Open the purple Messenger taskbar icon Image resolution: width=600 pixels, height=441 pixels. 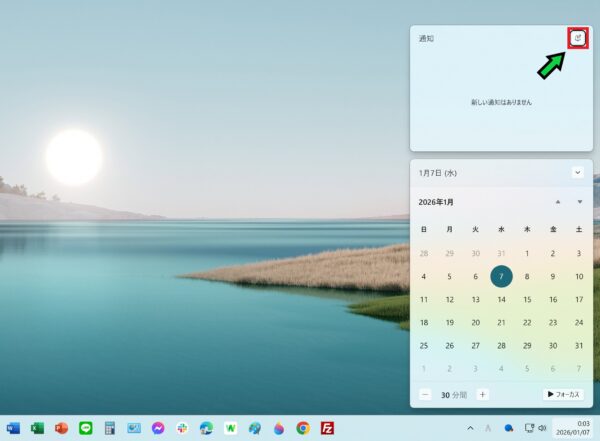pos(158,428)
